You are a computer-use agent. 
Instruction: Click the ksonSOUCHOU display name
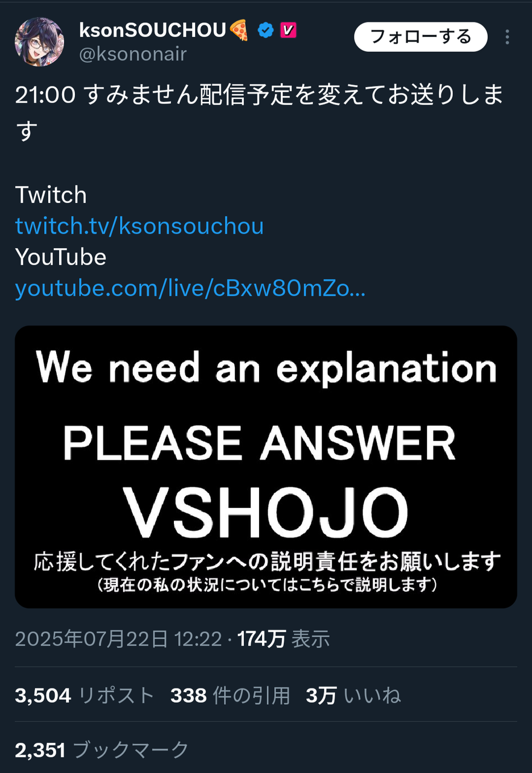(x=155, y=29)
